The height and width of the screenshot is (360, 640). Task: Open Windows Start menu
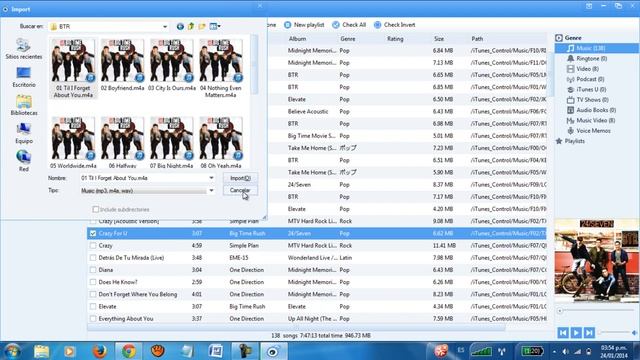coord(12,351)
